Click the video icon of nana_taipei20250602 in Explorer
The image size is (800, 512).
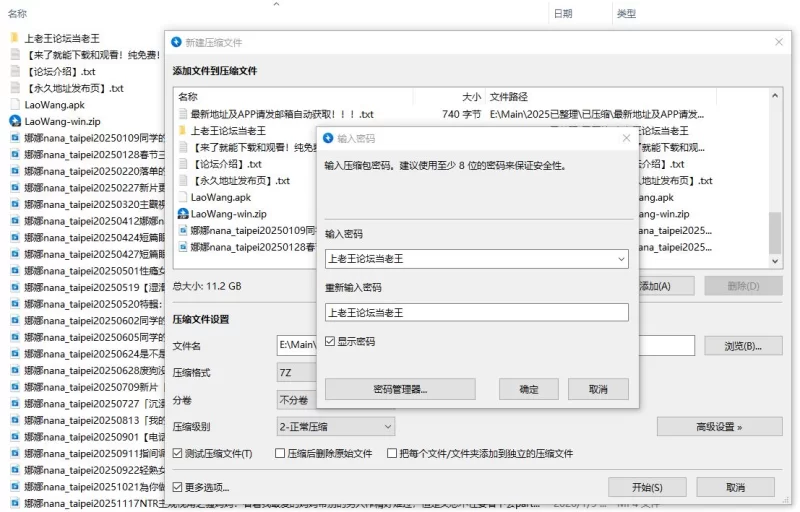15,320
